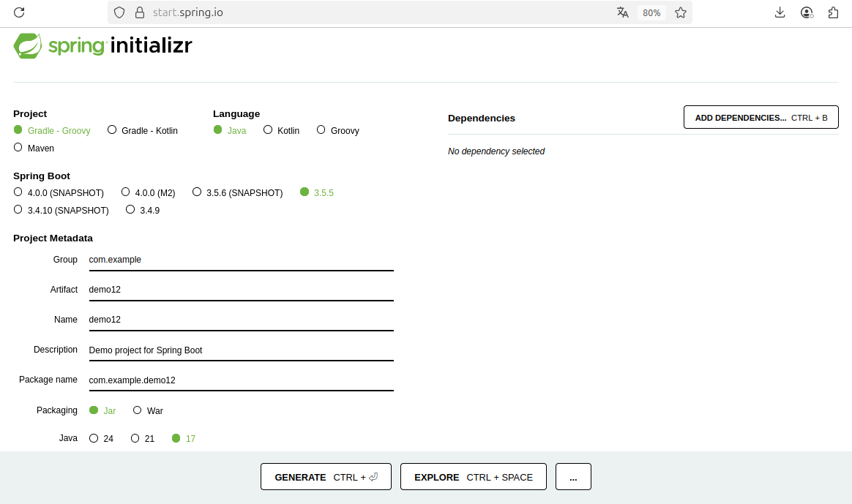Click the Spring Initializr logo
This screenshot has height=504, width=852.
click(x=102, y=45)
